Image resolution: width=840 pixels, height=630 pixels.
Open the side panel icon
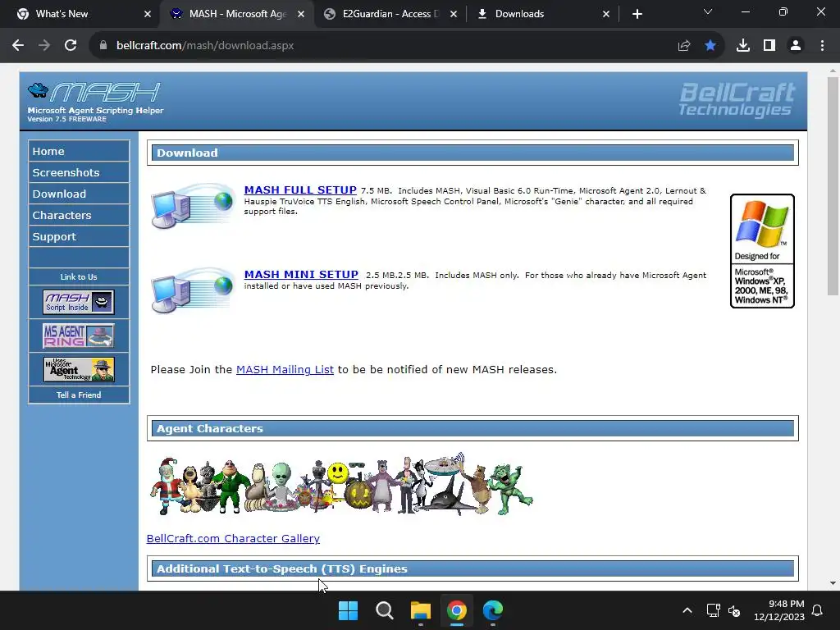[x=769, y=46]
